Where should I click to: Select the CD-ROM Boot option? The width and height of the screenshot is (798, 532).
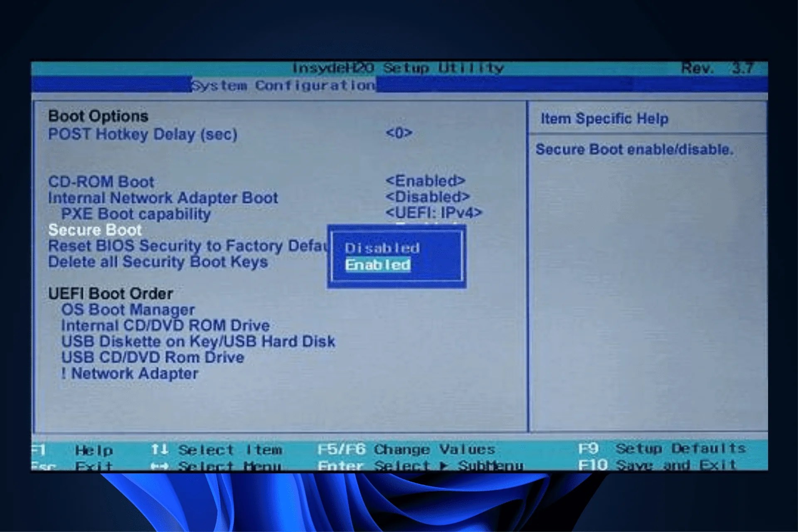(101, 181)
